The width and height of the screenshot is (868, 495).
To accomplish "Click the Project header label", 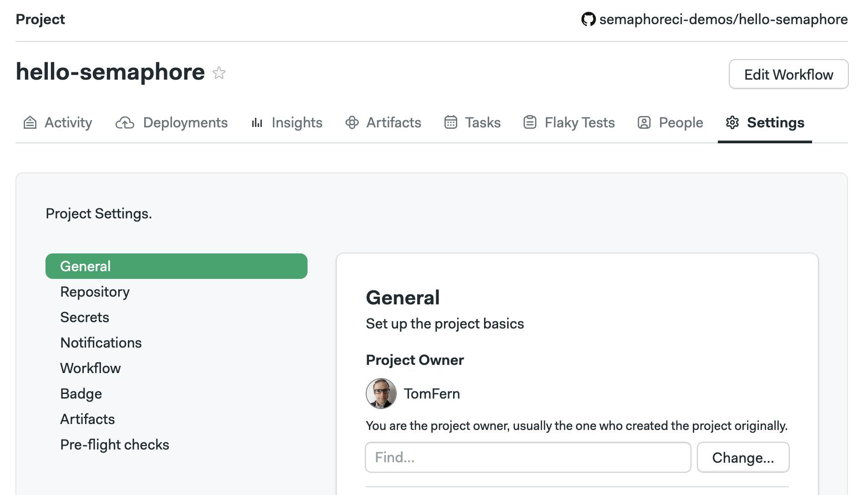I will point(40,19).
